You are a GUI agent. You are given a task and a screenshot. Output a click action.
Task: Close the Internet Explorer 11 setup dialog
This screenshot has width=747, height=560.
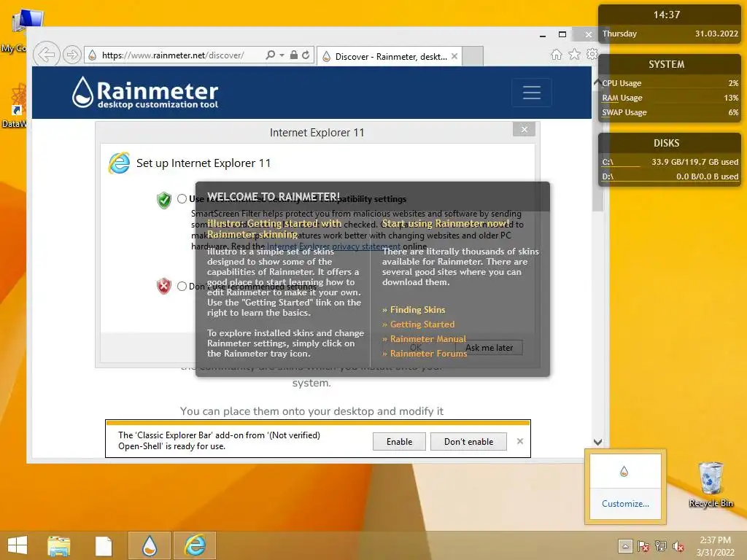524,130
